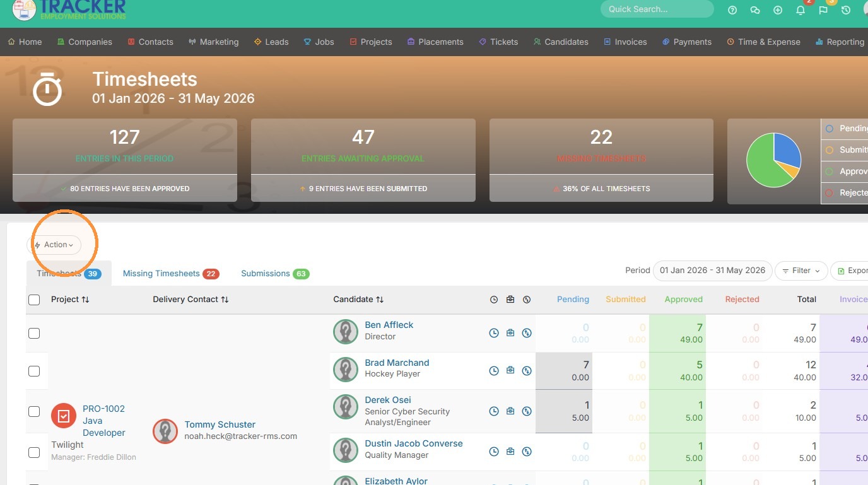Click Dustin Jacob Converse's circular arrows icon
868x485 pixels.
click(x=527, y=452)
